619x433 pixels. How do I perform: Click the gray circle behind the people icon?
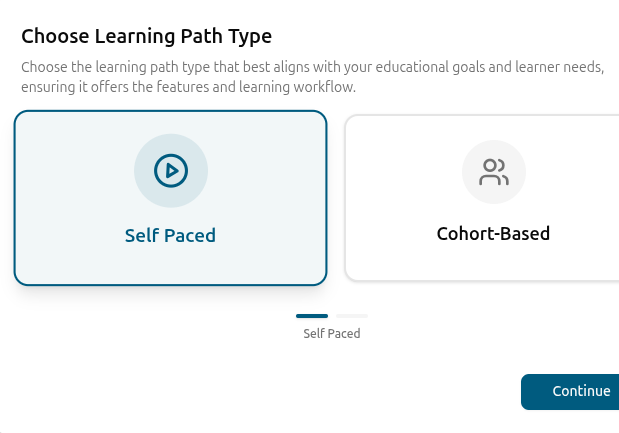pyautogui.click(x=494, y=172)
